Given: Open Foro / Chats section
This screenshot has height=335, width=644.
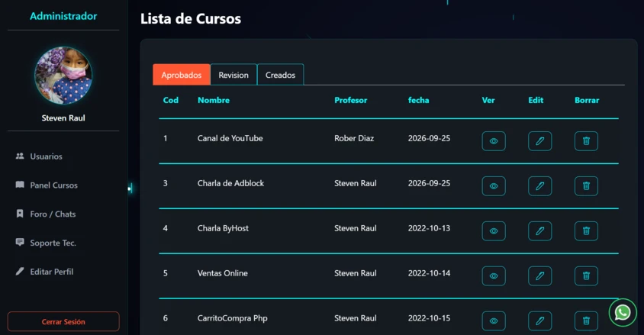Looking at the screenshot, I should click(x=53, y=214).
